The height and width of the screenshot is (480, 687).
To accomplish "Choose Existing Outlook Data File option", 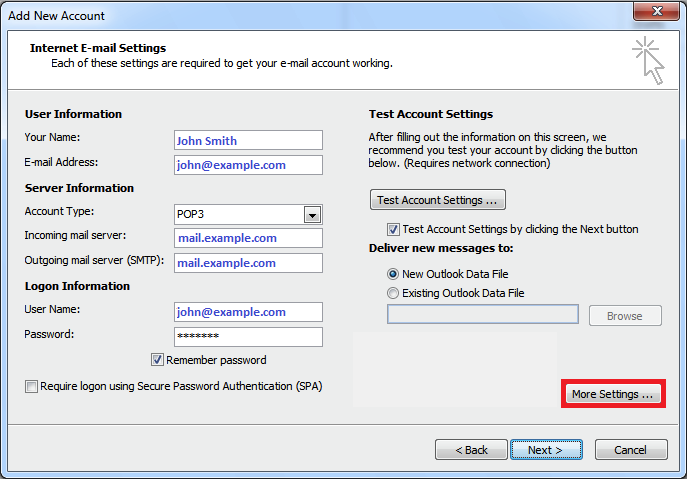I will tap(393, 293).
